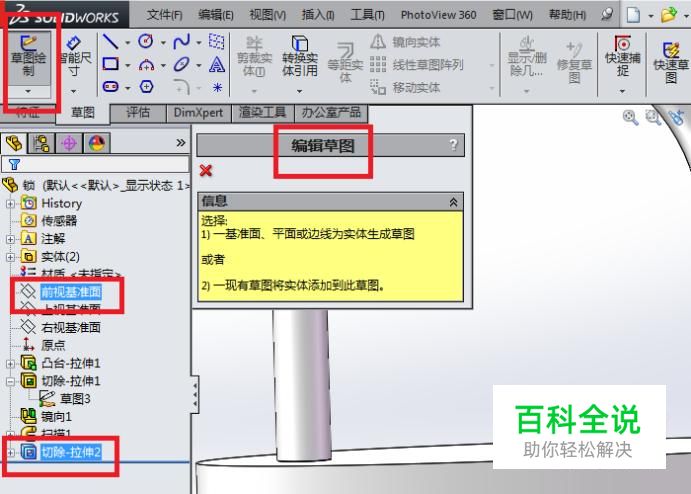The image size is (691, 494).
Task: Expand the 凸台-拉伸1 tree node
Action: coord(11,364)
